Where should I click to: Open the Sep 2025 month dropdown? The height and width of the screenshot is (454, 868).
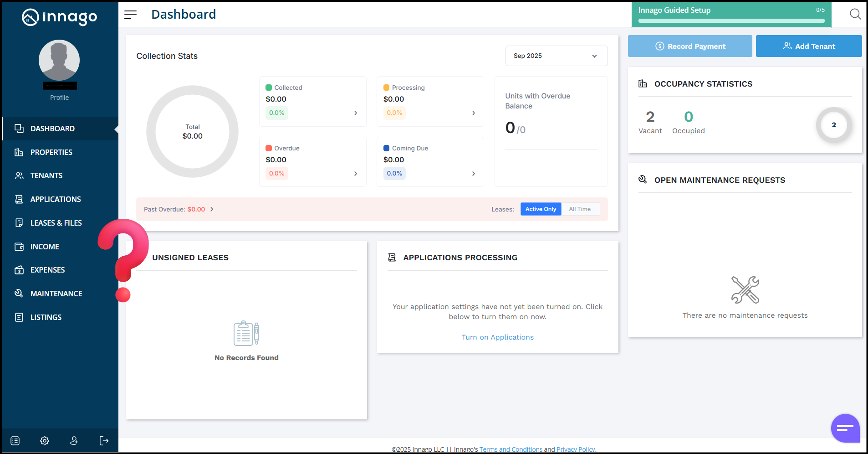[x=556, y=56]
